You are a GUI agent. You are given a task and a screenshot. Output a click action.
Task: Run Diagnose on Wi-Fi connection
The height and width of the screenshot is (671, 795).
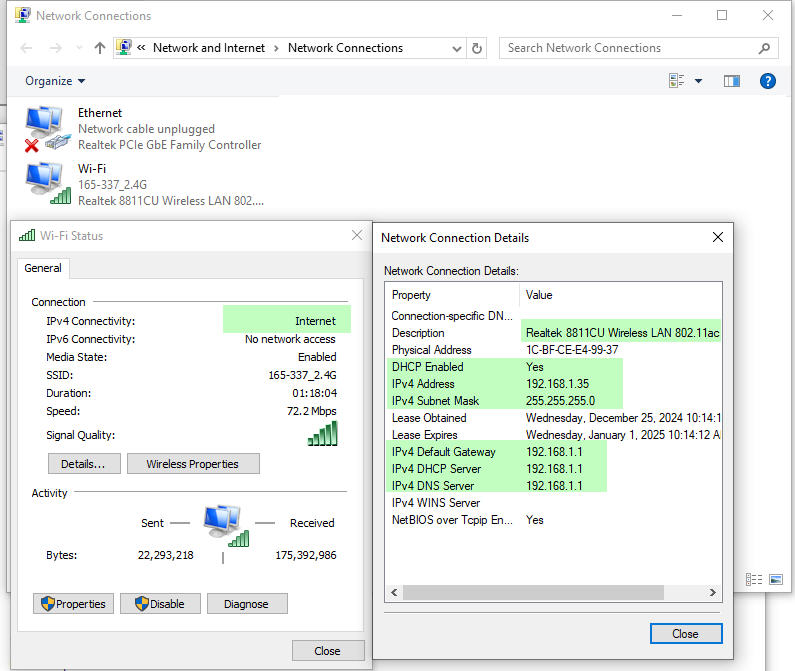click(246, 604)
